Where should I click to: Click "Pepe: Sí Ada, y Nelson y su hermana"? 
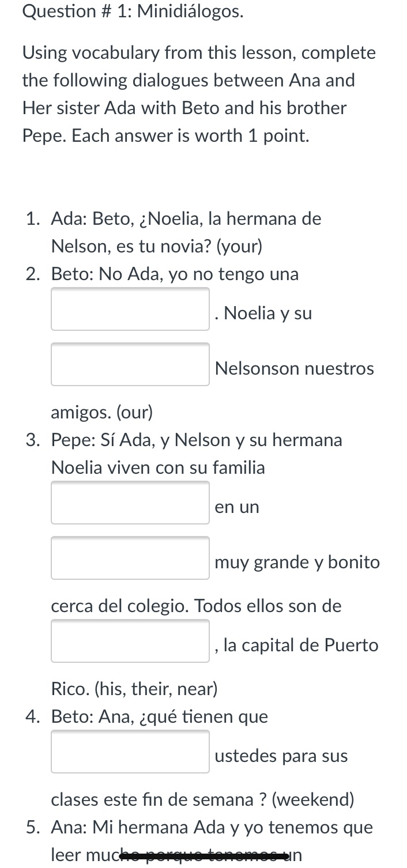point(197,440)
